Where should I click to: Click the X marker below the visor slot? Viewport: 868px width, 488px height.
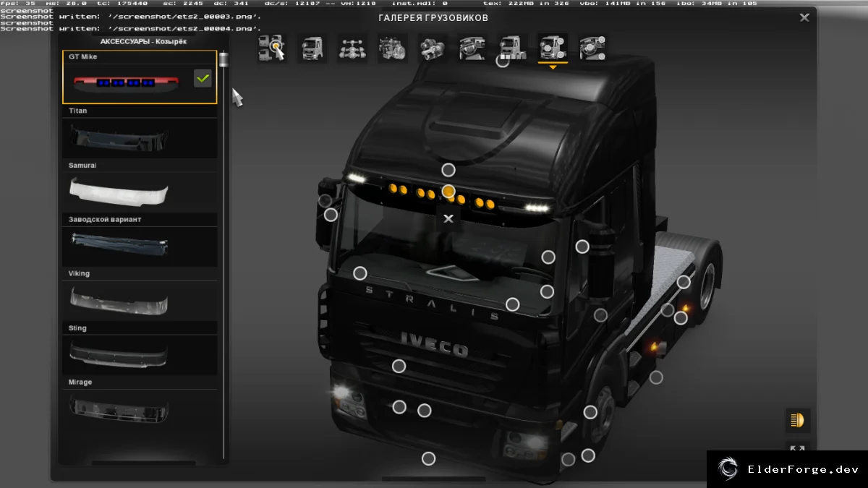pos(448,218)
